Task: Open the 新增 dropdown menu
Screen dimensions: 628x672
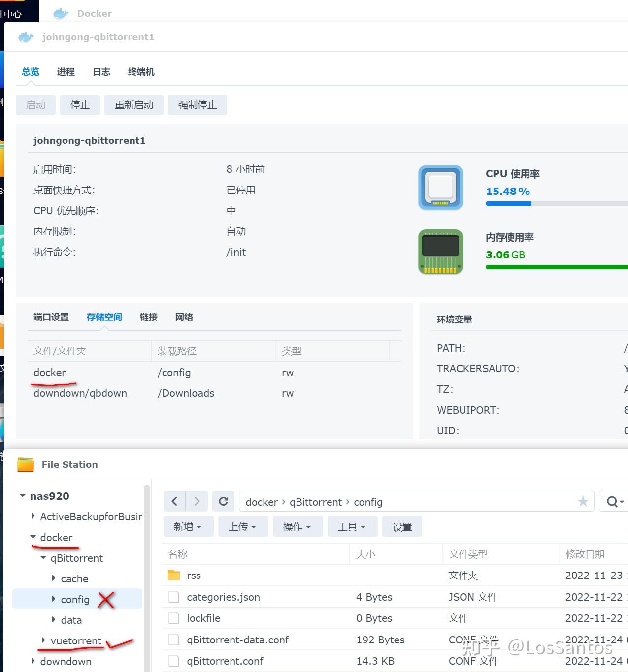Action: point(188,527)
